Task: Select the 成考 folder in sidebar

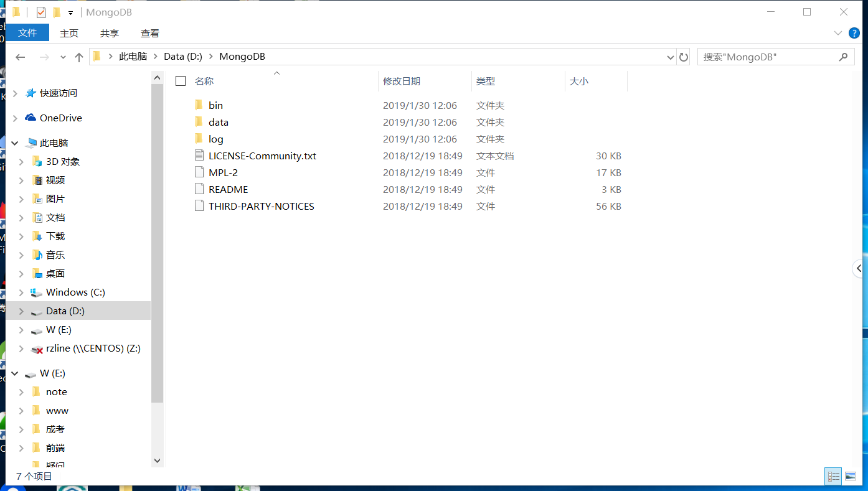Action: (55, 429)
